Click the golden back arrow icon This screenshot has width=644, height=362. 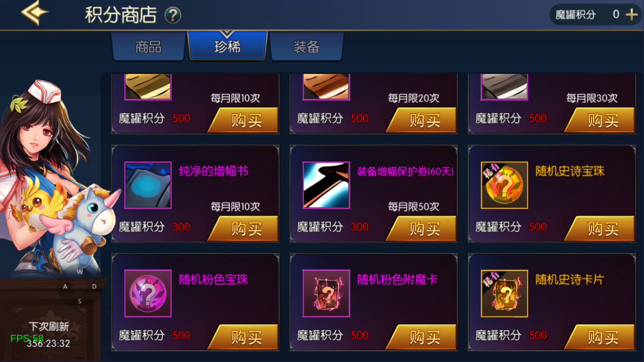pyautogui.click(x=35, y=13)
